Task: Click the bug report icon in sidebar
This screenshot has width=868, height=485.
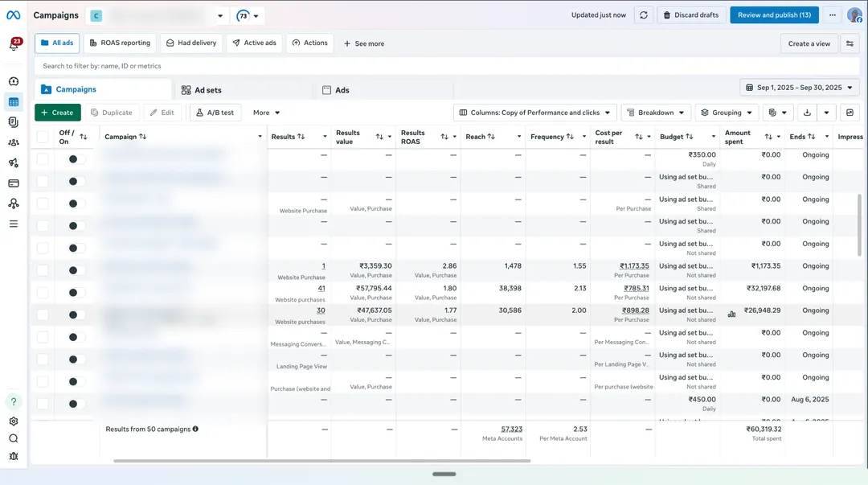Action: click(14, 456)
